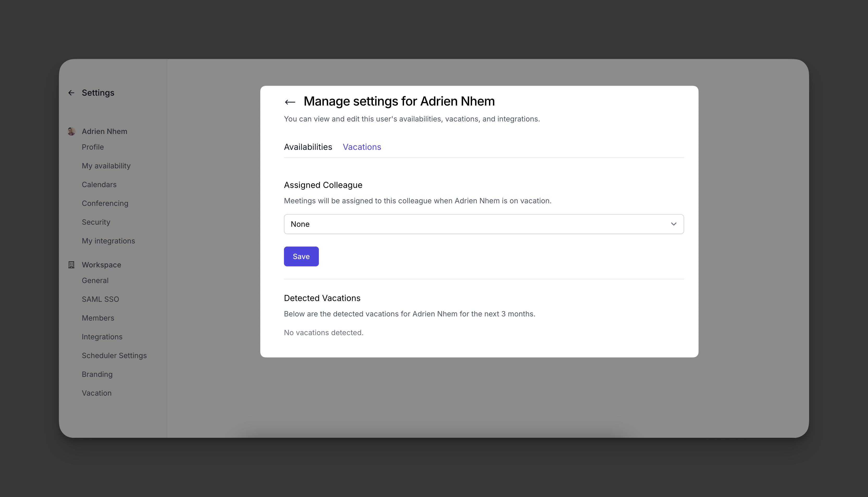This screenshot has height=497, width=868.
Task: Open Profile in the sidebar
Action: coord(93,147)
